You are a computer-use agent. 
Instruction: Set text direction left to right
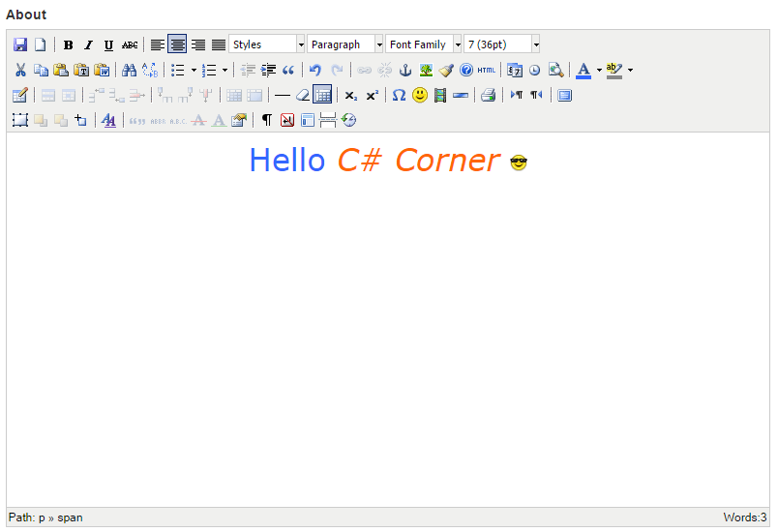(517, 95)
